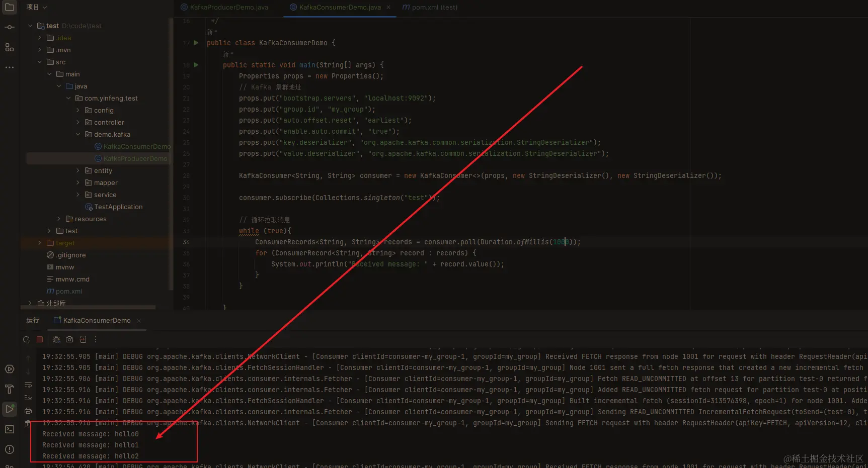The image size is (868, 468).
Task: Select KafkaConsumerDemo in project tree
Action: [133, 146]
